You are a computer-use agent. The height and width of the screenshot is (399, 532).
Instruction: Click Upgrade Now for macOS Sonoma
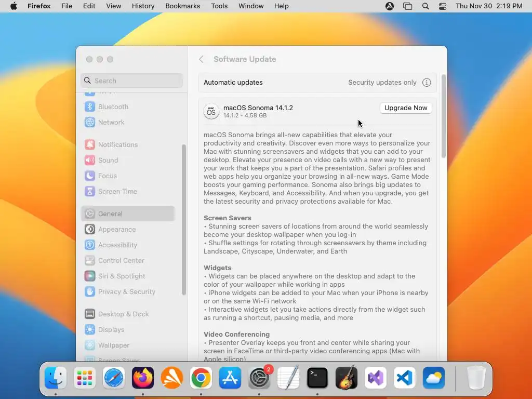[406, 108]
